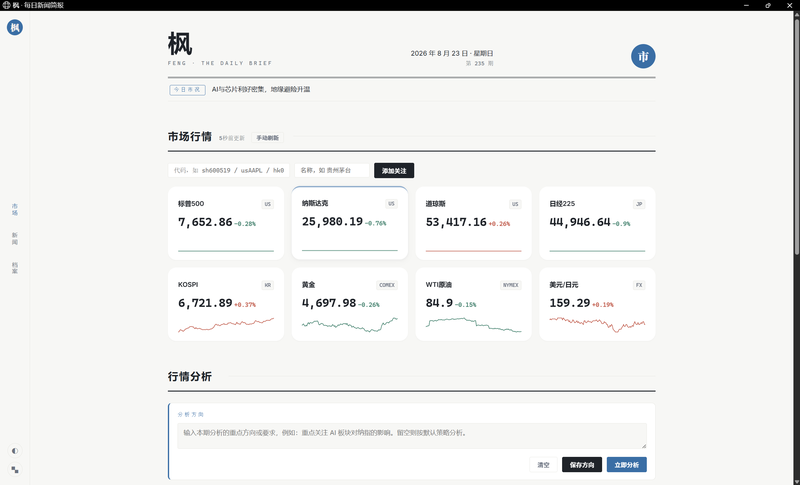Click the price 25,980.19

tap(332, 221)
